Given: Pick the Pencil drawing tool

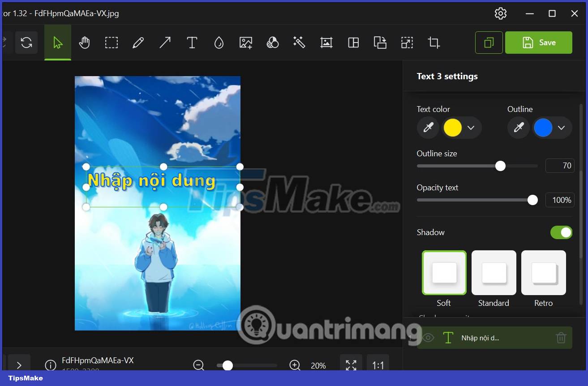Looking at the screenshot, I should (x=138, y=43).
